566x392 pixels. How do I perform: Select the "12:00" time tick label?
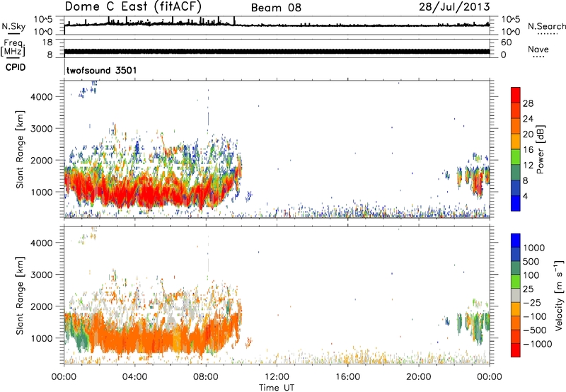pos(277,377)
